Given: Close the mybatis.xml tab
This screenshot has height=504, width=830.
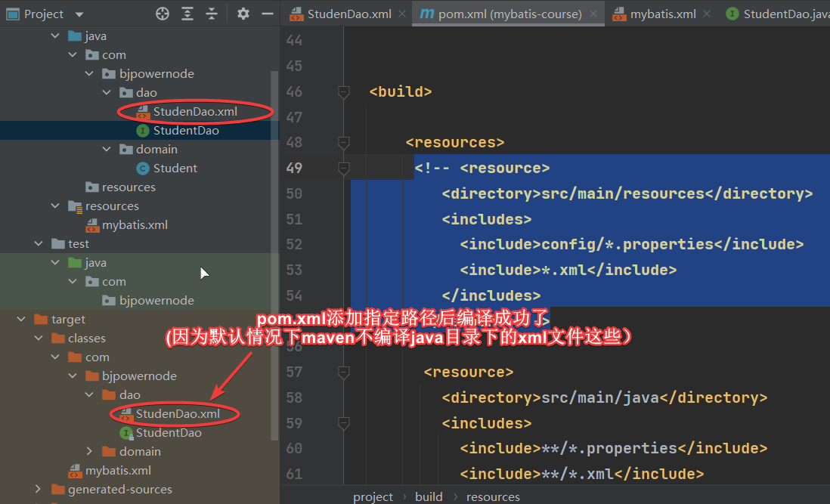Looking at the screenshot, I should pyautogui.click(x=707, y=14).
